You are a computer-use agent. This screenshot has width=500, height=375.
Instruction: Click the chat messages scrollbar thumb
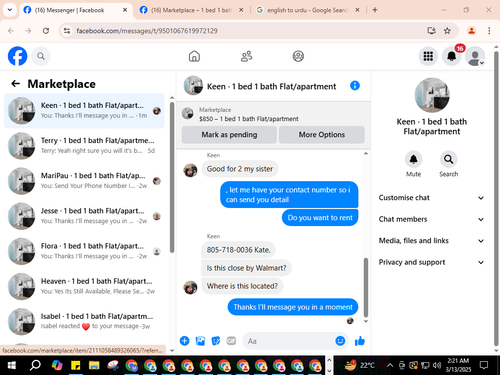(366, 287)
